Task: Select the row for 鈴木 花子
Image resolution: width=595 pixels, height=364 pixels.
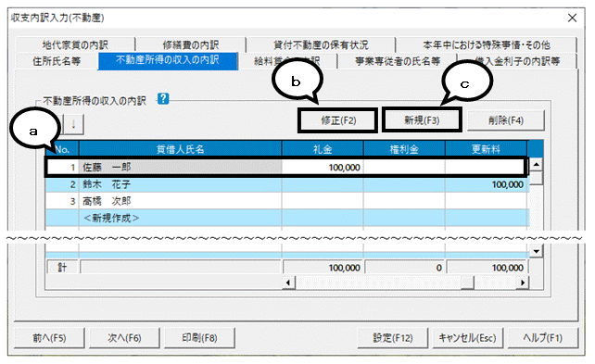Action: (287, 184)
